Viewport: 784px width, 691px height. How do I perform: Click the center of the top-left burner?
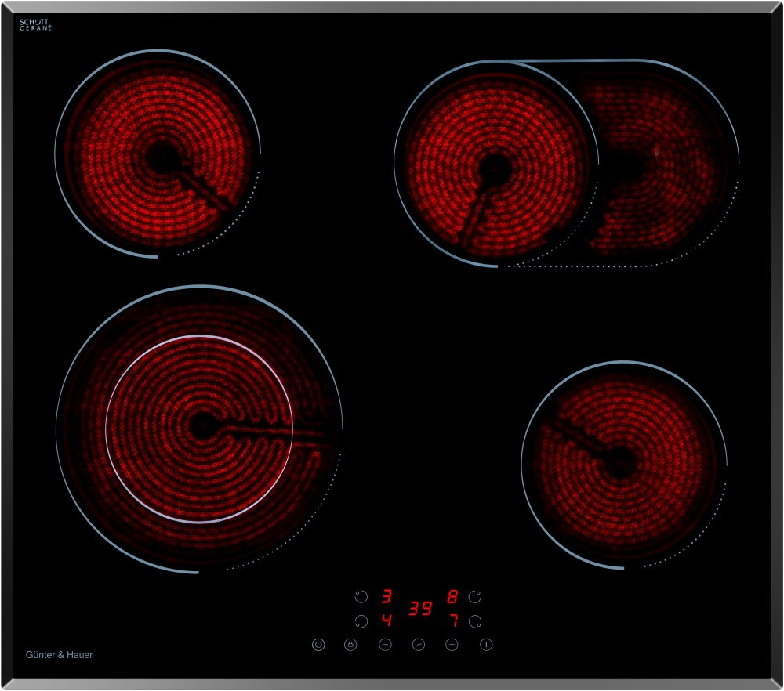160,155
